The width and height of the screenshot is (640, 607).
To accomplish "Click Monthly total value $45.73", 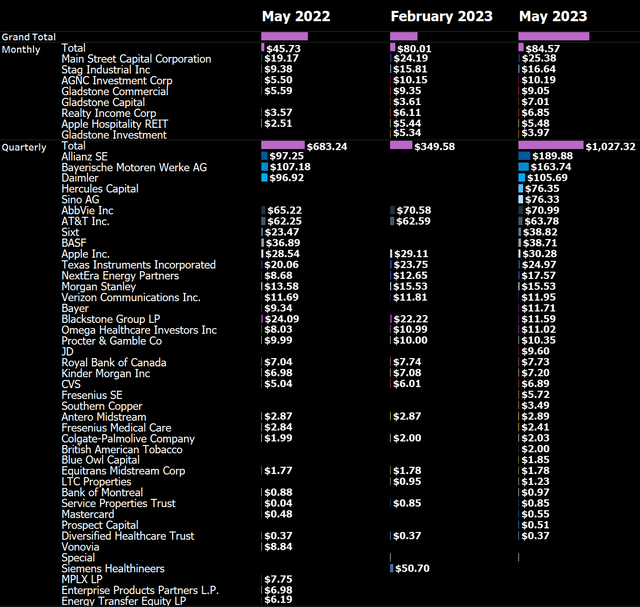I will pyautogui.click(x=284, y=49).
